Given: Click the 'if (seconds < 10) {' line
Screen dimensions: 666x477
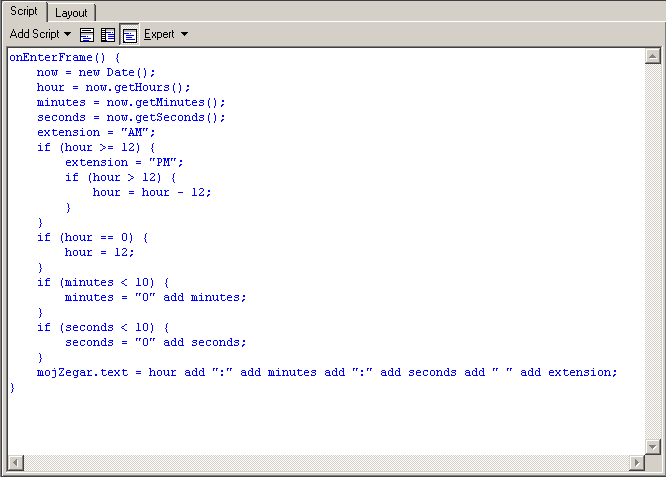Looking at the screenshot, I should 103,327.
